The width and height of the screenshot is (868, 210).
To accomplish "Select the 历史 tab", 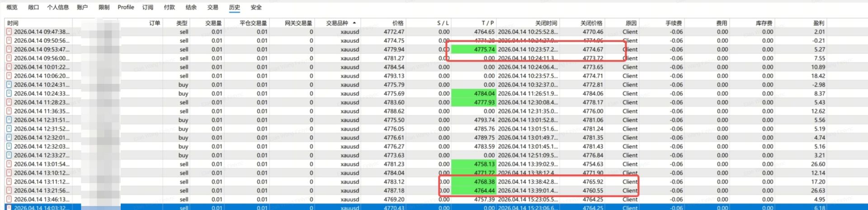I will pyautogui.click(x=235, y=7).
